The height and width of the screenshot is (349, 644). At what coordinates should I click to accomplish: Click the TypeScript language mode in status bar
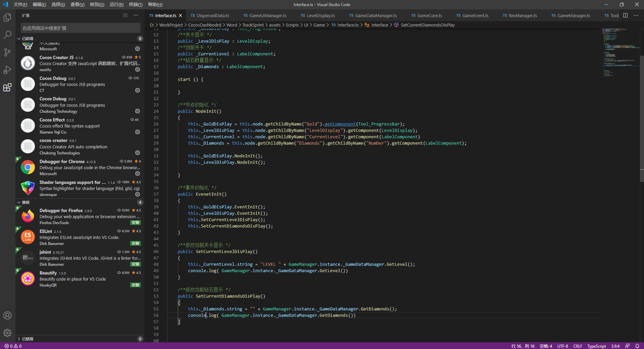[x=596, y=346]
